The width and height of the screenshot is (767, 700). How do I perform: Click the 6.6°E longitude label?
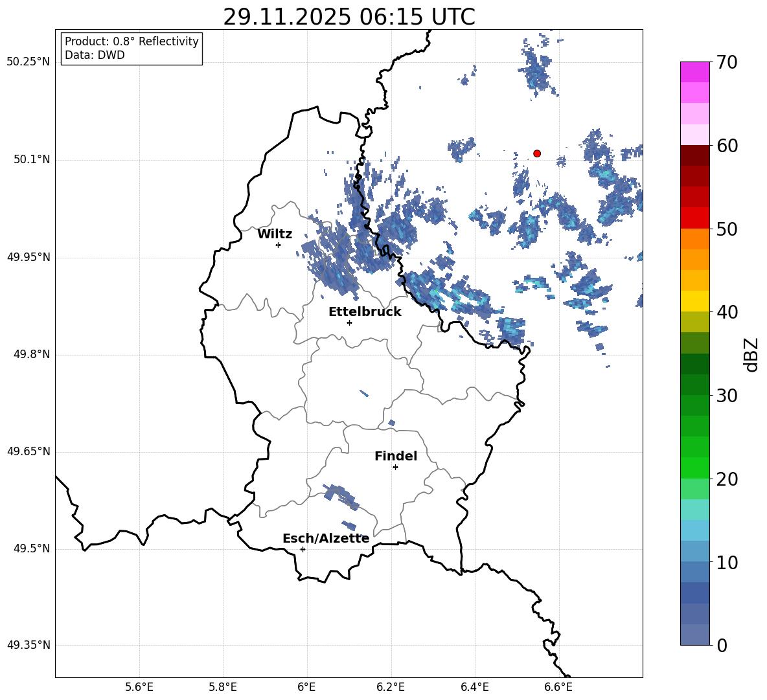(x=558, y=687)
